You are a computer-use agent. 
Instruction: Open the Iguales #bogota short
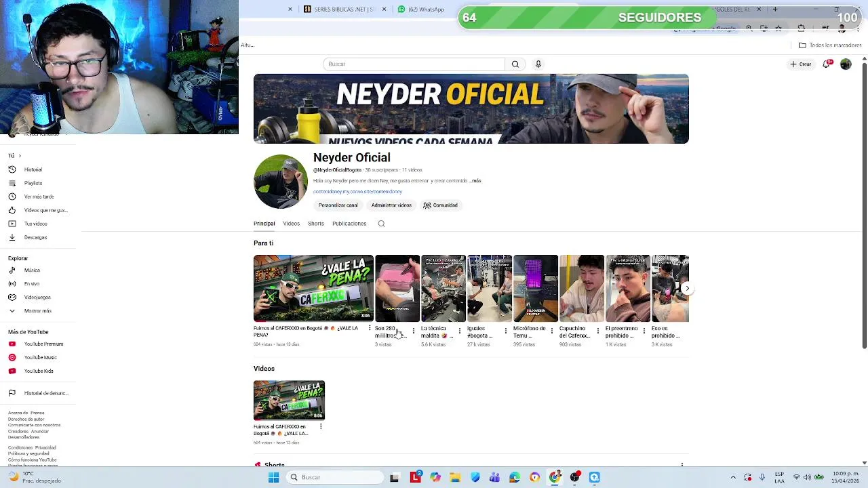tap(489, 288)
